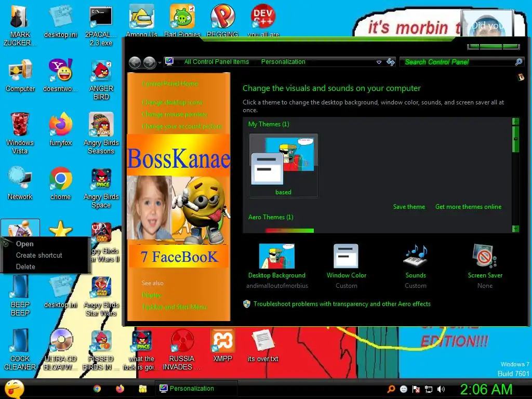The image size is (532, 399).
Task: Open the Desktop Background picker icon
Action: pyautogui.click(x=277, y=256)
